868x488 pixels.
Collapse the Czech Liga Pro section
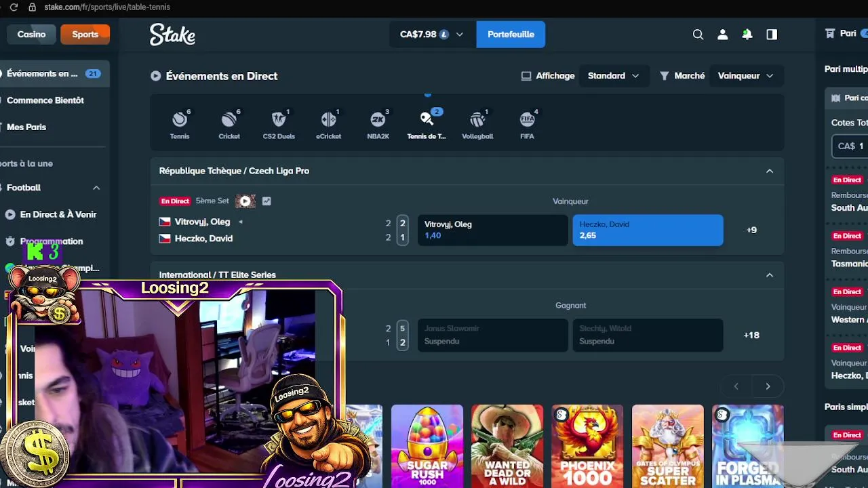[770, 171]
